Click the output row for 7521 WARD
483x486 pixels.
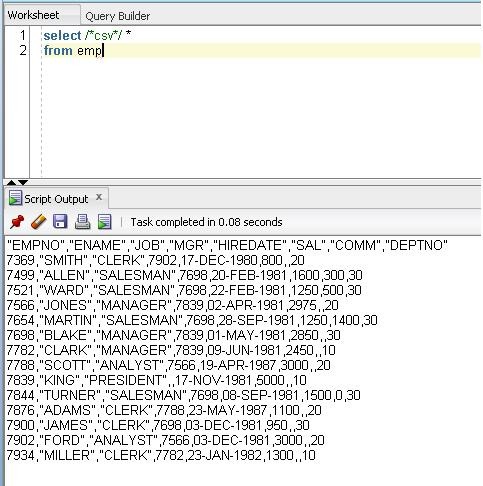[184, 290]
